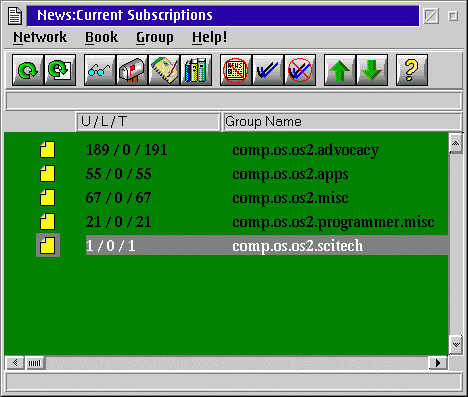Open the Network menu
The height and width of the screenshot is (397, 468).
coord(40,37)
